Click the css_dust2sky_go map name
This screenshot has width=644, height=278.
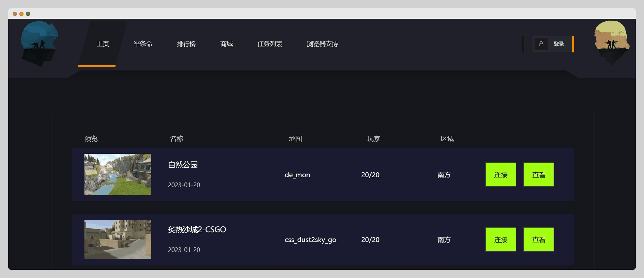point(310,240)
